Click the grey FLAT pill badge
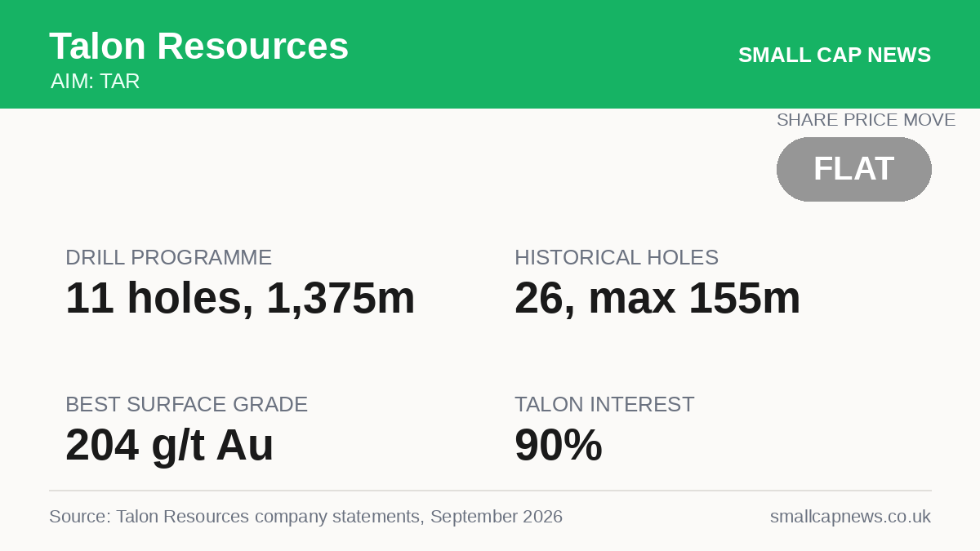Image resolution: width=980 pixels, height=551 pixels. 854,169
